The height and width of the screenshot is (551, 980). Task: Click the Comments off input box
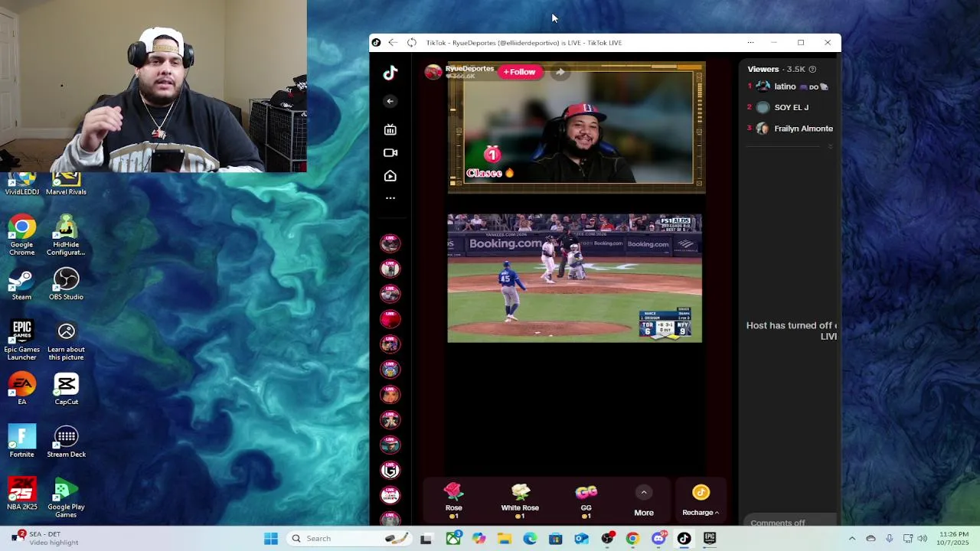tap(792, 523)
